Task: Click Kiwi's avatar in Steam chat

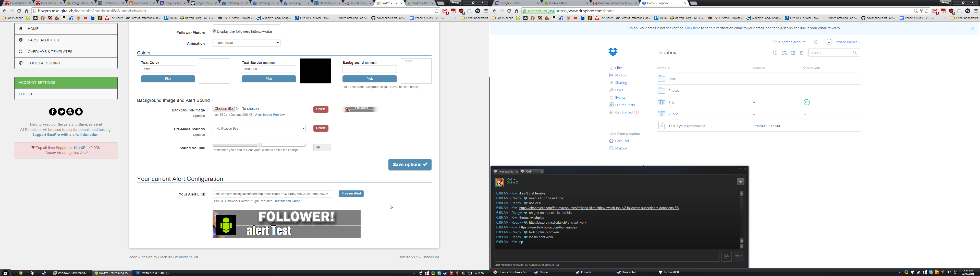Action: pyautogui.click(x=499, y=182)
